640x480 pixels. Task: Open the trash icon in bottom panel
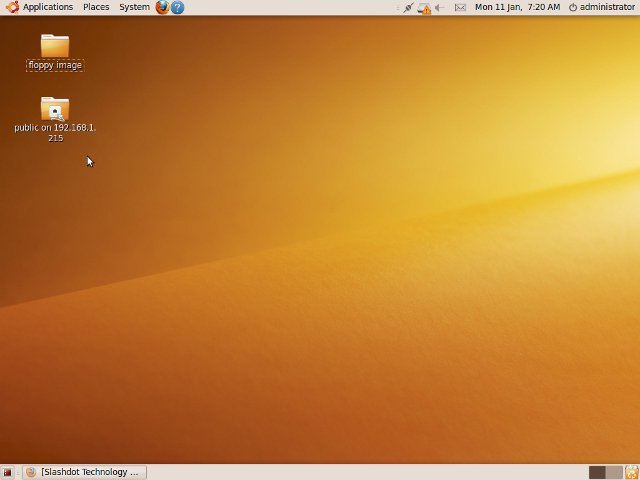[x=630, y=472]
